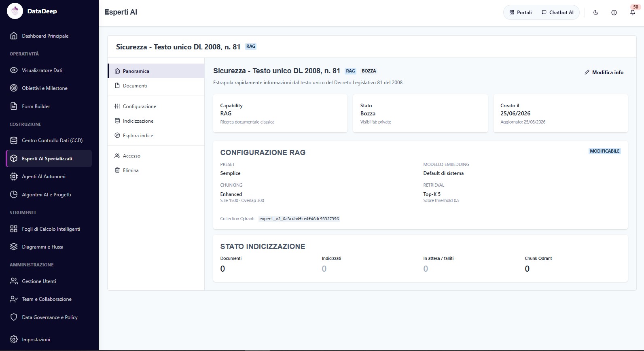Click the Stato Bozza card
Image resolution: width=644 pixels, height=351 pixels.
point(420,113)
